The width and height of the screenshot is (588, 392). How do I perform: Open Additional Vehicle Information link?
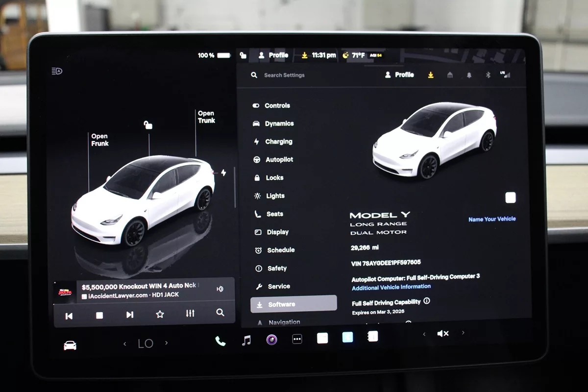391,287
